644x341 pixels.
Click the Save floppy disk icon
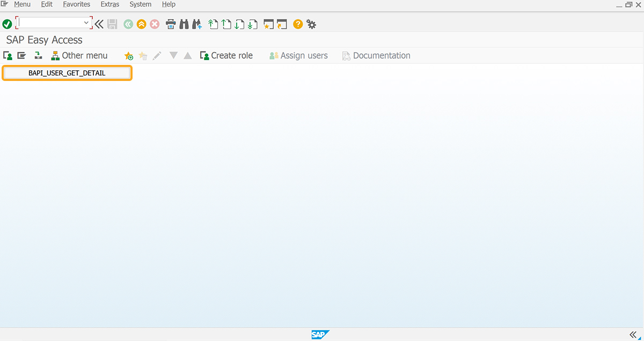coord(112,24)
